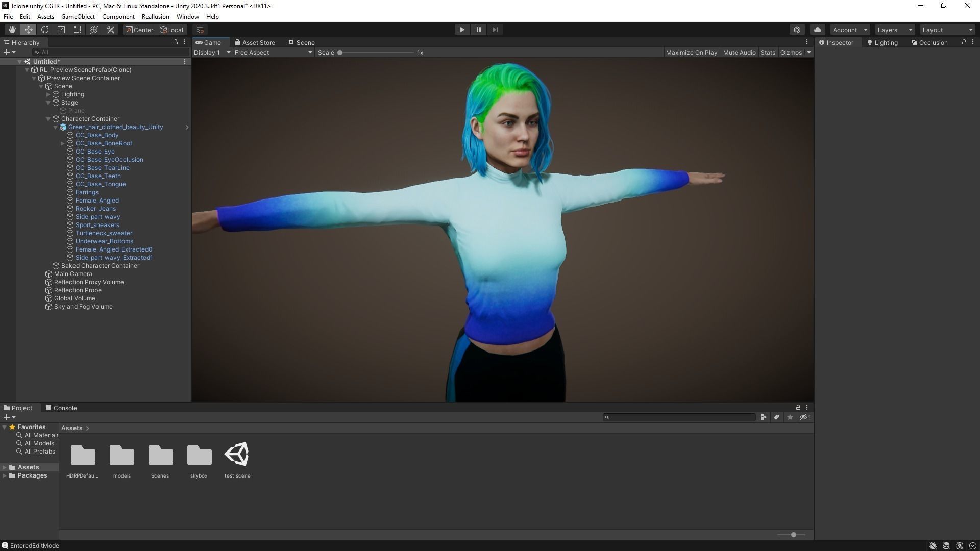The width and height of the screenshot is (980, 551).
Task: Select the Hand tool in the toolbar
Action: pos(12,30)
